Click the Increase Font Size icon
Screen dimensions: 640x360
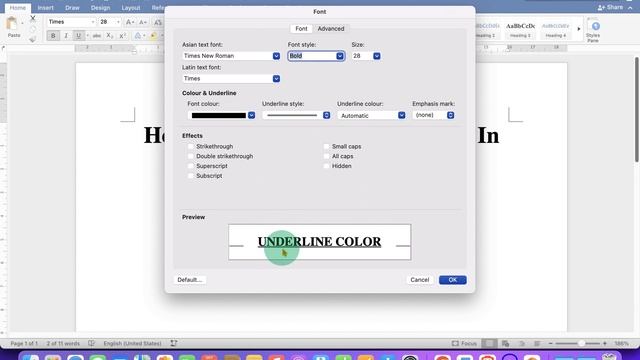pyautogui.click(x=129, y=22)
